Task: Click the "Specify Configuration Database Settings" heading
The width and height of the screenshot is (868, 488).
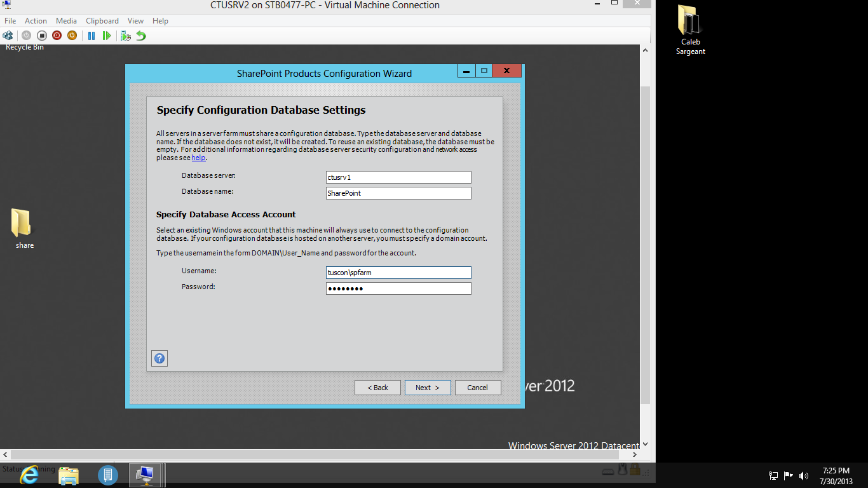Action: coord(261,110)
